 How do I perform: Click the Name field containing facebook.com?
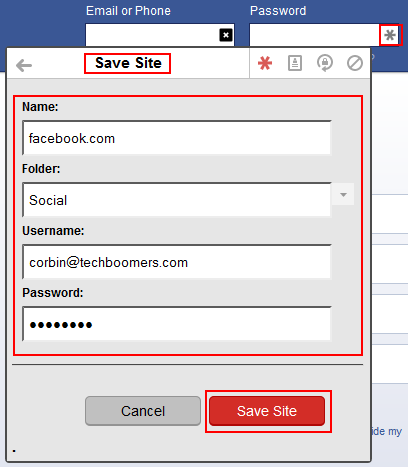pos(177,138)
